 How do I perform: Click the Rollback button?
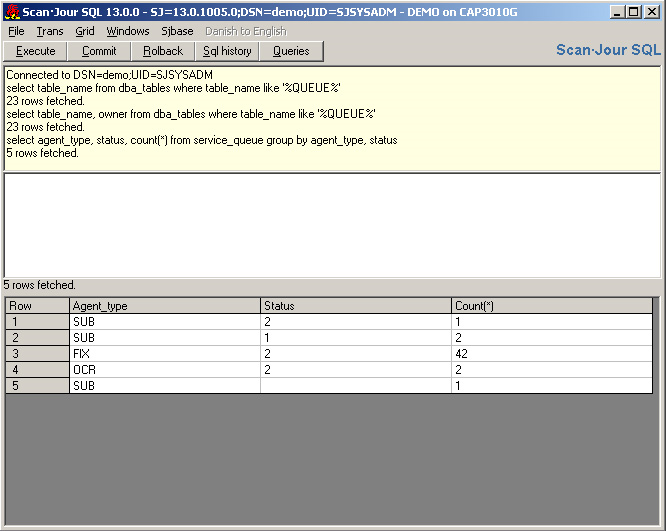pos(163,51)
